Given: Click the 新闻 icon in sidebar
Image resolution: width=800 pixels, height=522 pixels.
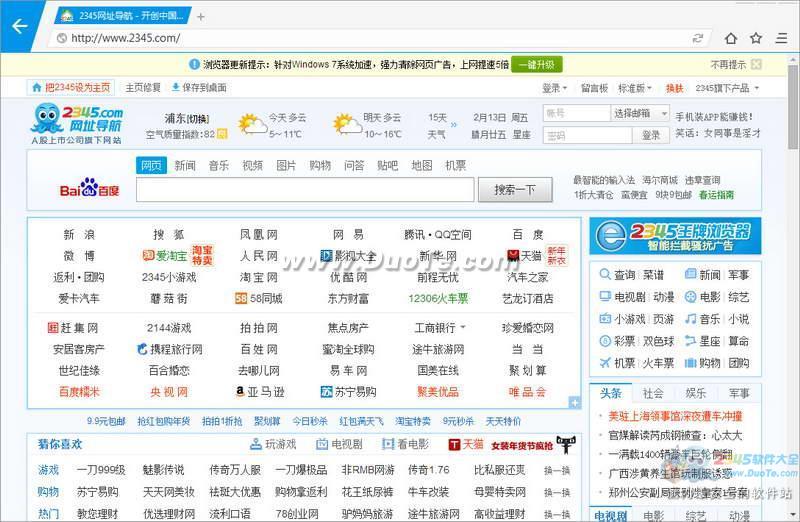Looking at the screenshot, I should click(690, 275).
